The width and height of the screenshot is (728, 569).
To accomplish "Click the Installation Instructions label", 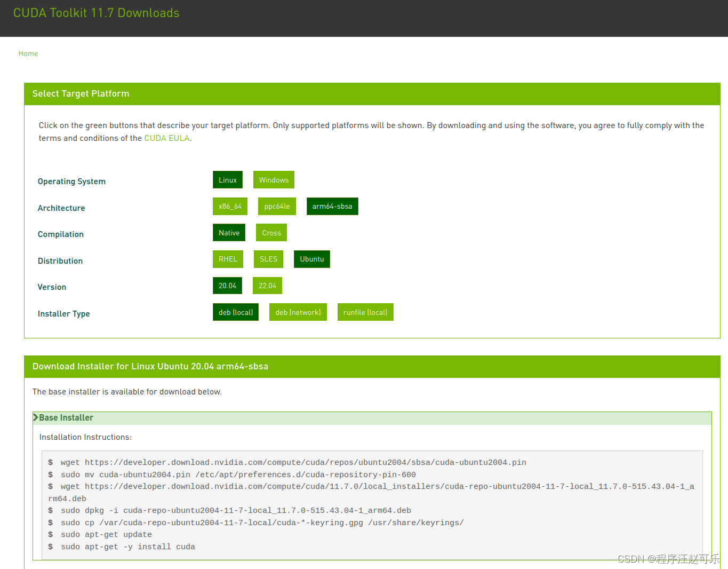I will pyautogui.click(x=85, y=437).
